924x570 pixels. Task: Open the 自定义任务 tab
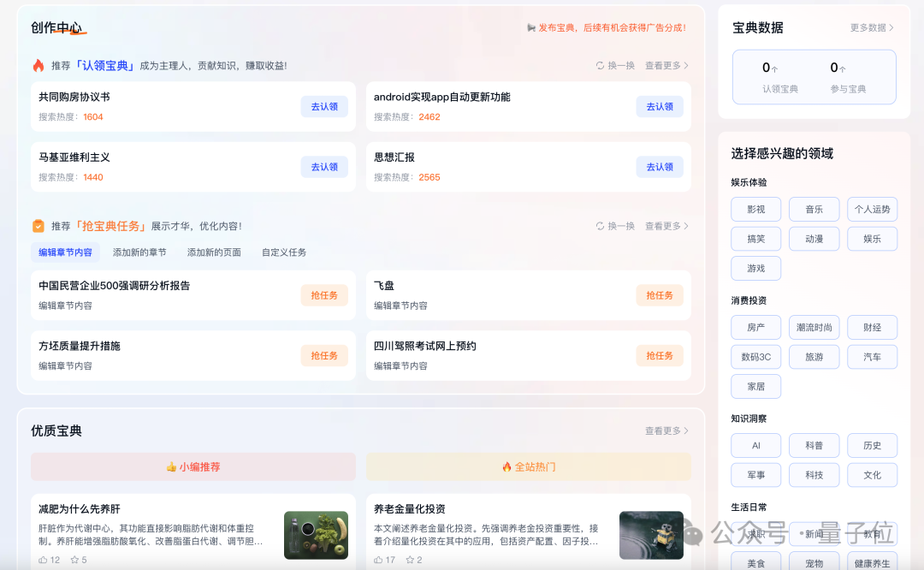coord(284,252)
